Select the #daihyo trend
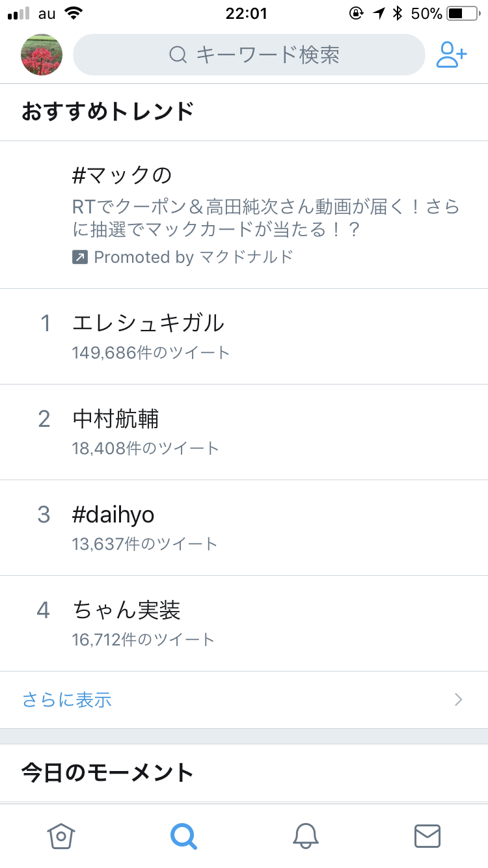 tap(114, 515)
